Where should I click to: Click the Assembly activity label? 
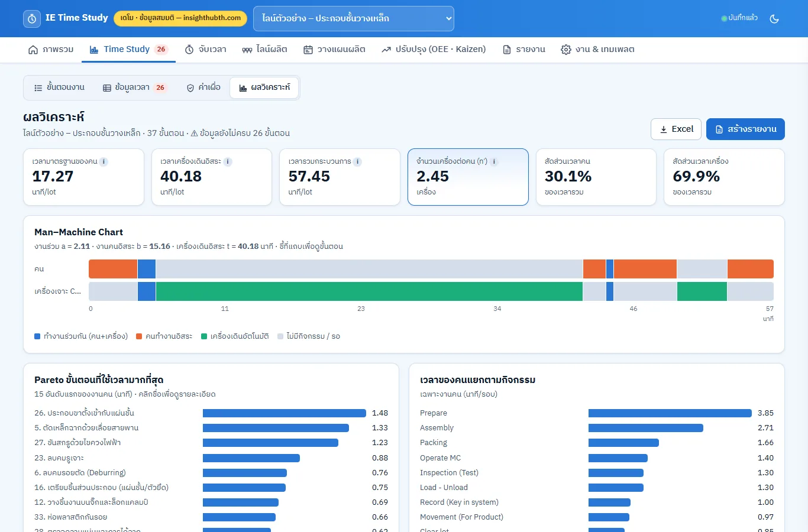[x=437, y=428]
